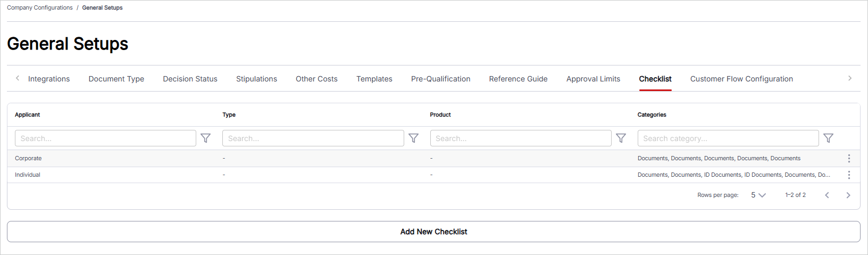868x255 pixels.
Task: Click the Add New Checklist button
Action: click(433, 232)
